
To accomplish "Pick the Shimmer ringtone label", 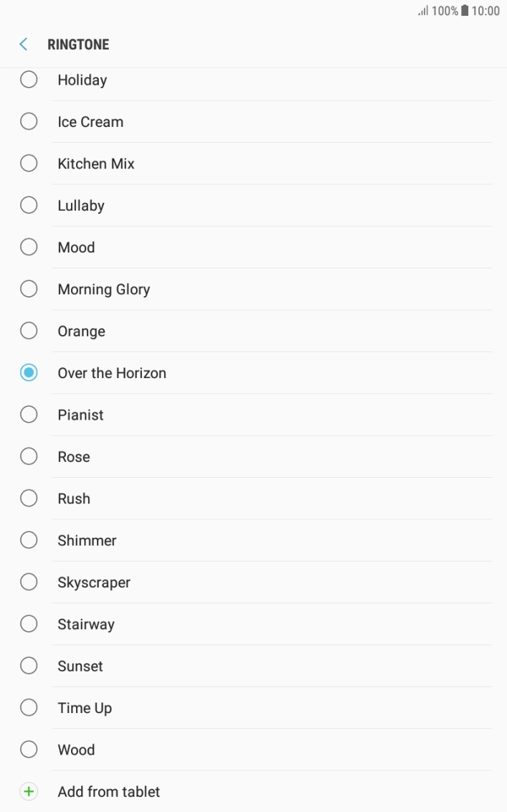I will click(x=87, y=541).
